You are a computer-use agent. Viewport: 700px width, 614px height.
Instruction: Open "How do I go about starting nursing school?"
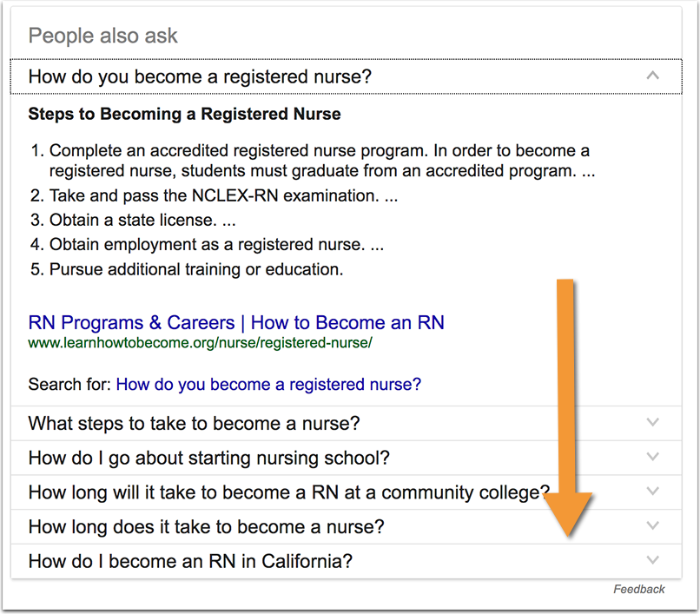tap(208, 458)
